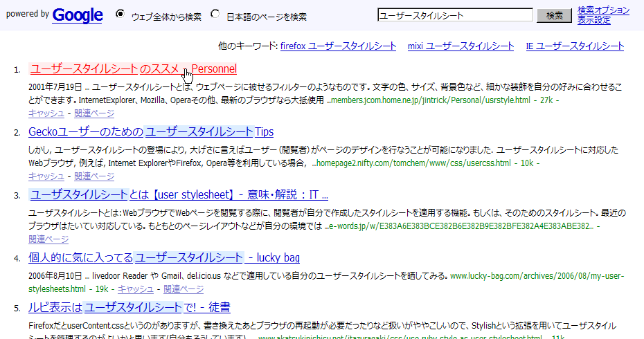Open キャッシュ link under the Gecko result
The width and height of the screenshot is (644, 339).
point(46,176)
